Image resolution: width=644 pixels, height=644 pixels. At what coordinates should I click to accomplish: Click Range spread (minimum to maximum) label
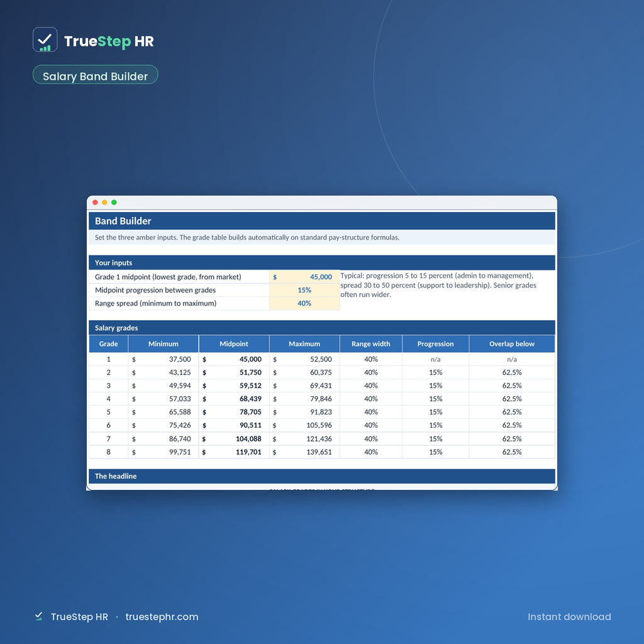pos(156,303)
